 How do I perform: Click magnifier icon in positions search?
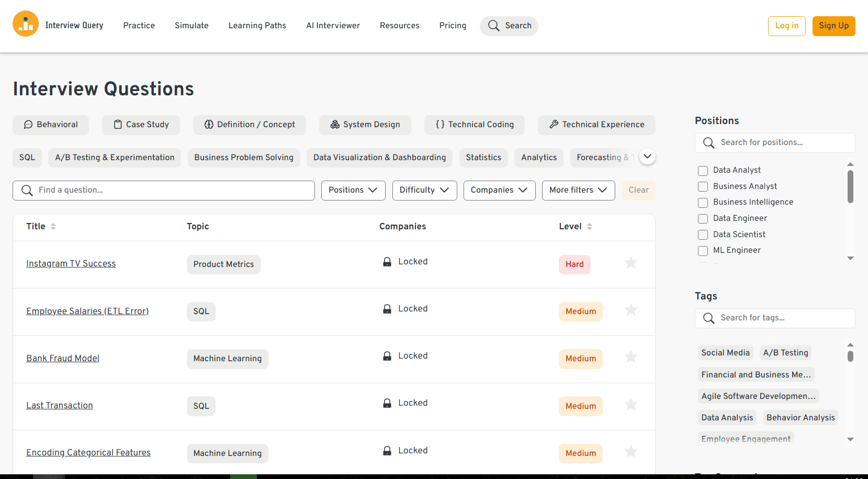[x=709, y=143]
